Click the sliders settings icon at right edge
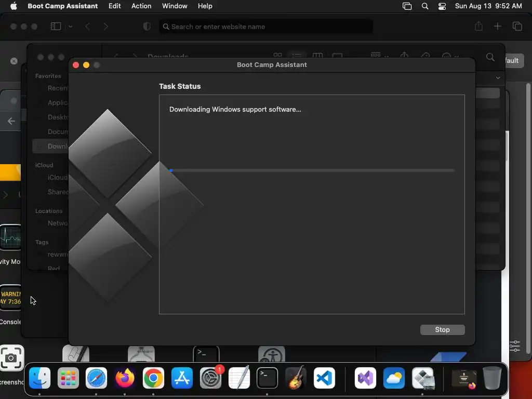 coord(514,345)
